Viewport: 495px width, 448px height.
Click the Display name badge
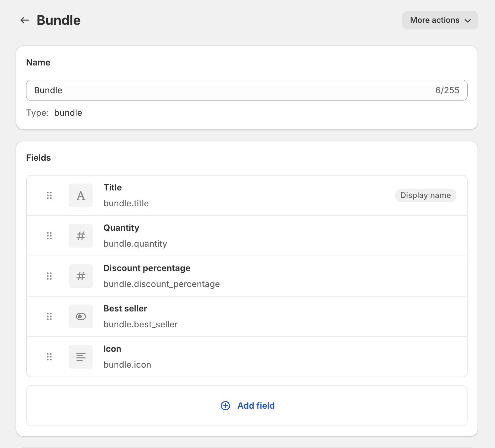(425, 195)
